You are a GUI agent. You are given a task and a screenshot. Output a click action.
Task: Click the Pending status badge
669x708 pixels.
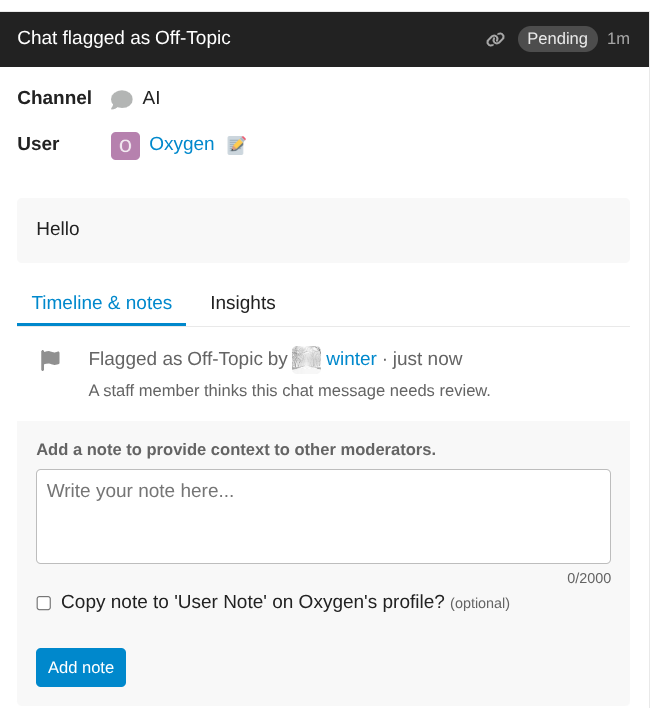(557, 39)
